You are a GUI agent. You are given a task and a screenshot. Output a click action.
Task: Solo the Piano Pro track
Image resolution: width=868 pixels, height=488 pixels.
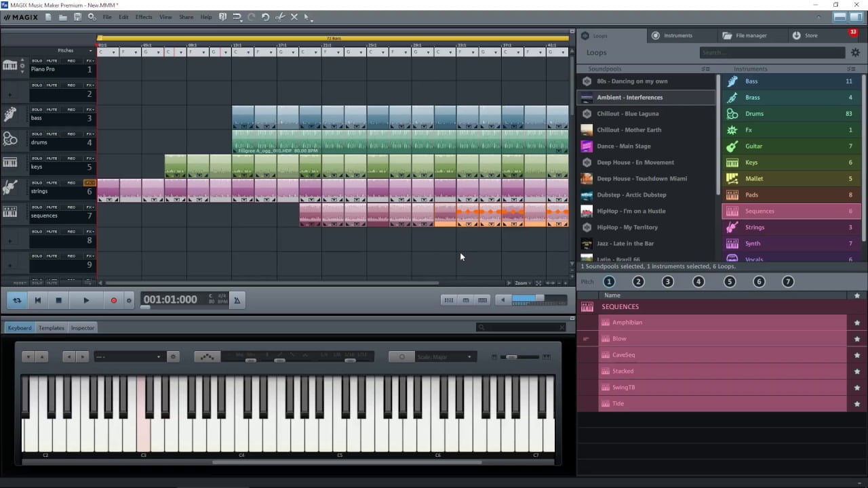point(37,61)
